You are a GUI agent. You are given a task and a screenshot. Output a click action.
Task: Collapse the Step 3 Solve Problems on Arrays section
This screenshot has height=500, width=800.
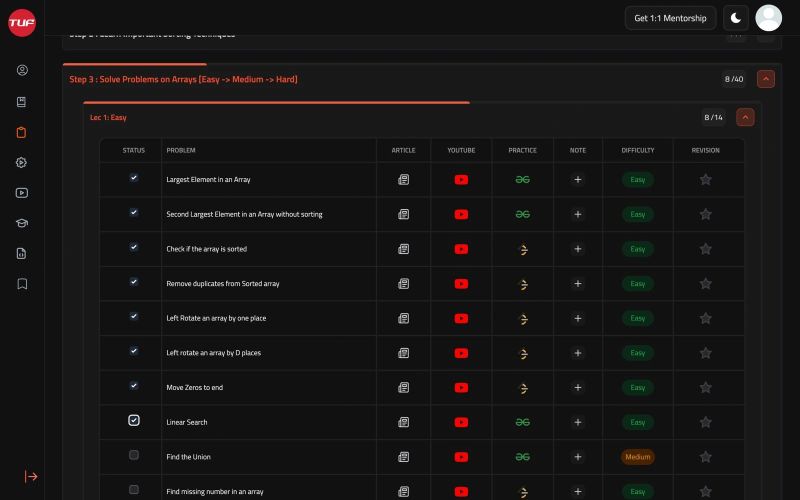[766, 79]
